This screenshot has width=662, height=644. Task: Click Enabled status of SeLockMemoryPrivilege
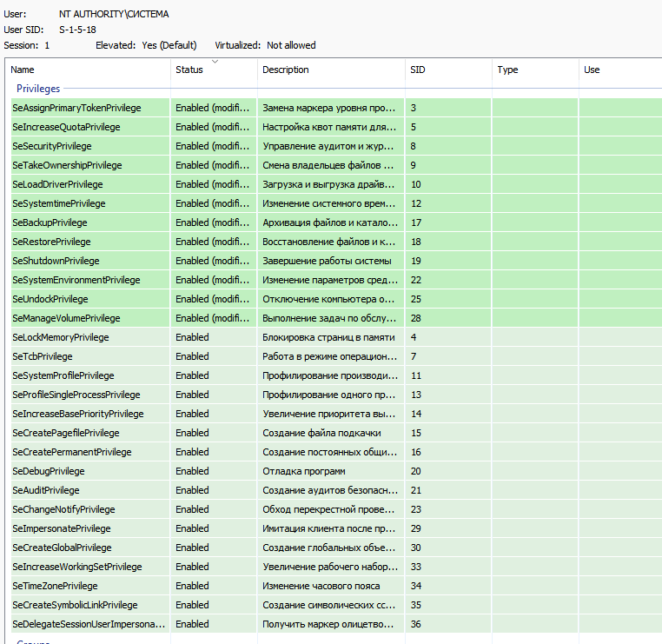[192, 337]
